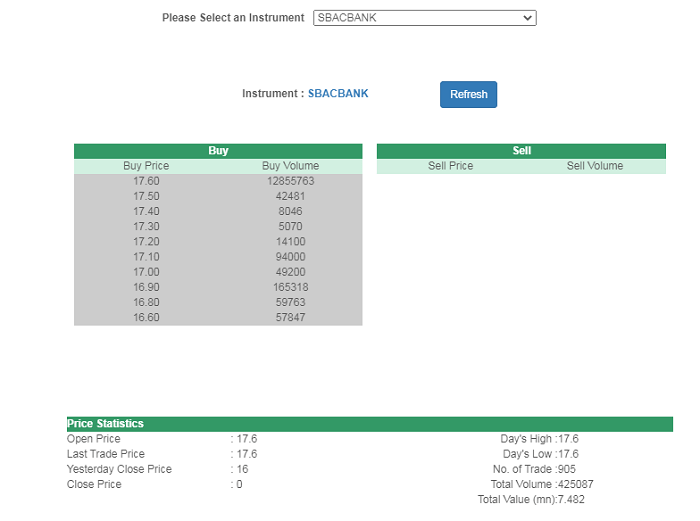Click the 'Please Select an Instrument' label
Image resolution: width=700 pixels, height=521 pixels.
[x=233, y=18]
